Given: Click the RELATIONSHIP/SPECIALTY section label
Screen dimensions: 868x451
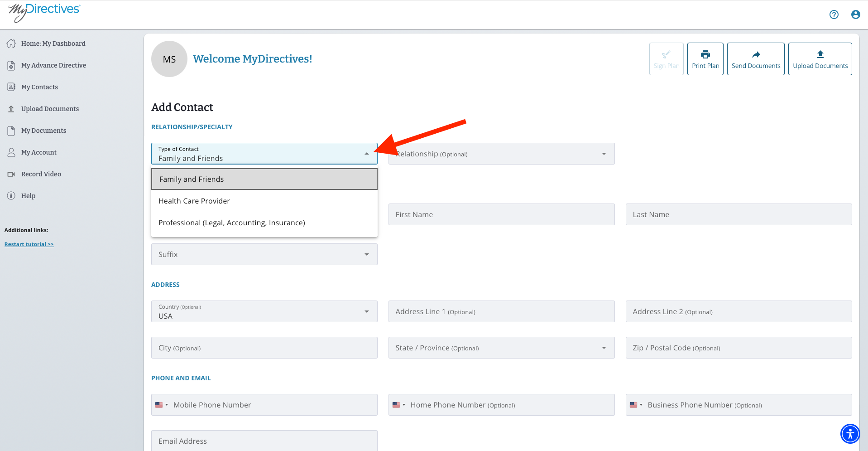Looking at the screenshot, I should coord(192,127).
